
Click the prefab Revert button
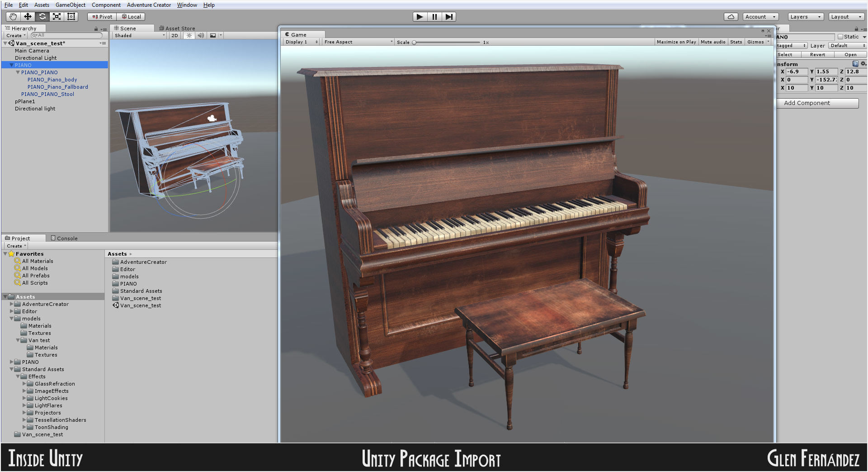[817, 55]
